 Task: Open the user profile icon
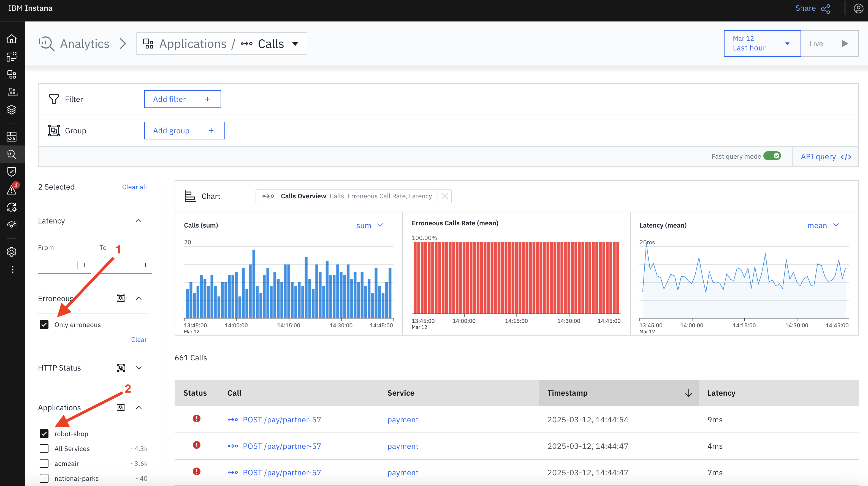858,9
